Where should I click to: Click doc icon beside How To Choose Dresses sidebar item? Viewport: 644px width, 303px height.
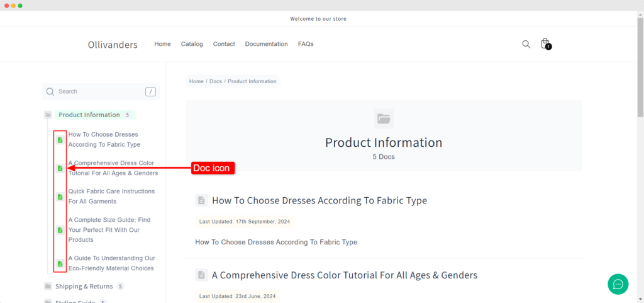(60, 140)
